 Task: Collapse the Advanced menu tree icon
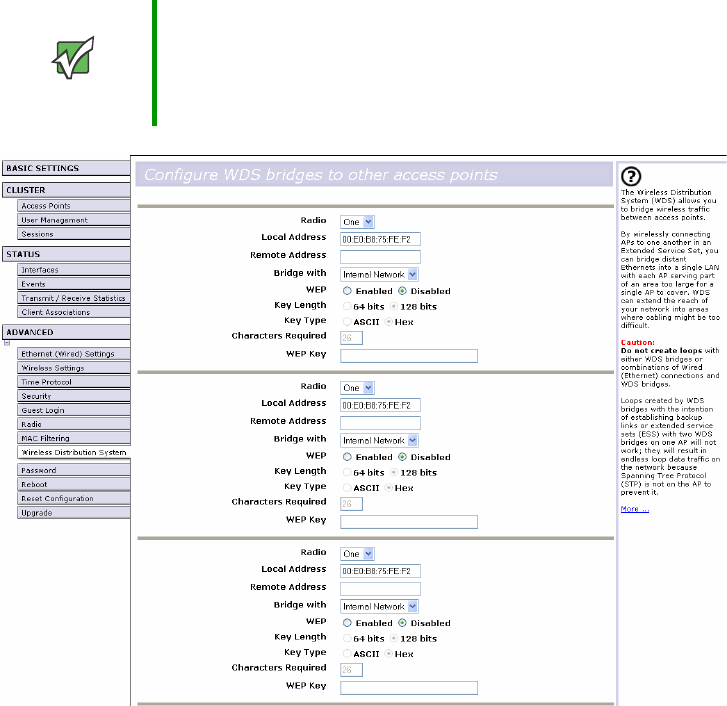pos(7,343)
